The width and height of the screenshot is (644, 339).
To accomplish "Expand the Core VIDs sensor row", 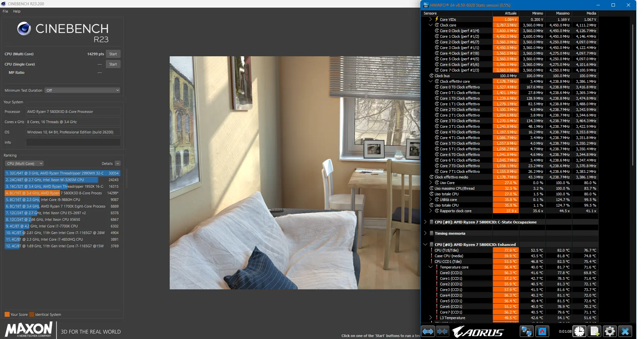I will [x=431, y=19].
